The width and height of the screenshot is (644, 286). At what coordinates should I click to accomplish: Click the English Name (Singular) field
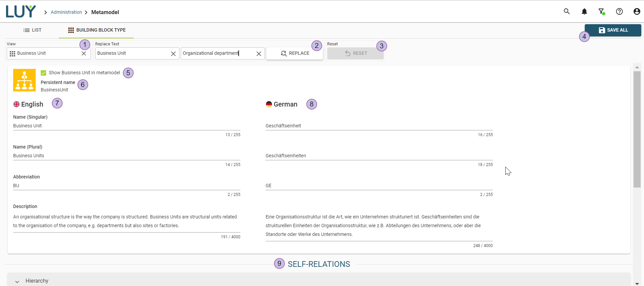[126, 126]
